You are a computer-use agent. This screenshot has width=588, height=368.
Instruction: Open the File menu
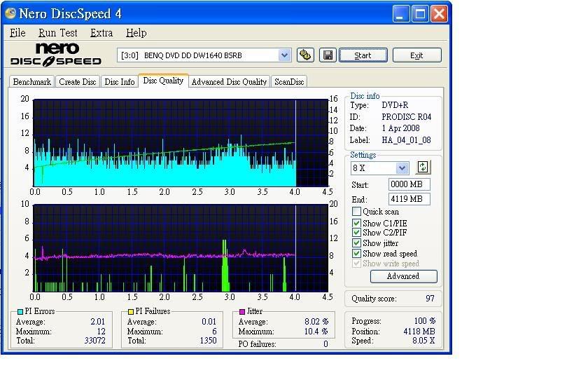coord(17,33)
